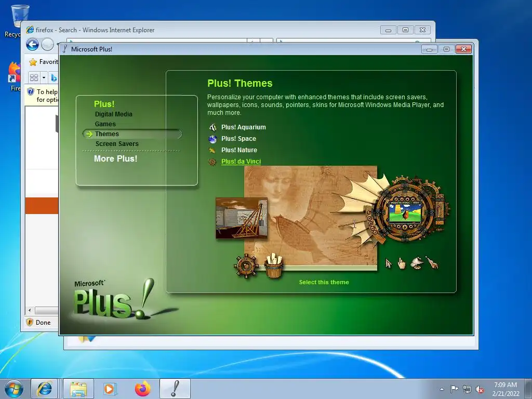Minimize the Internet Explorer window
This screenshot has height=399, width=532.
[x=388, y=30]
